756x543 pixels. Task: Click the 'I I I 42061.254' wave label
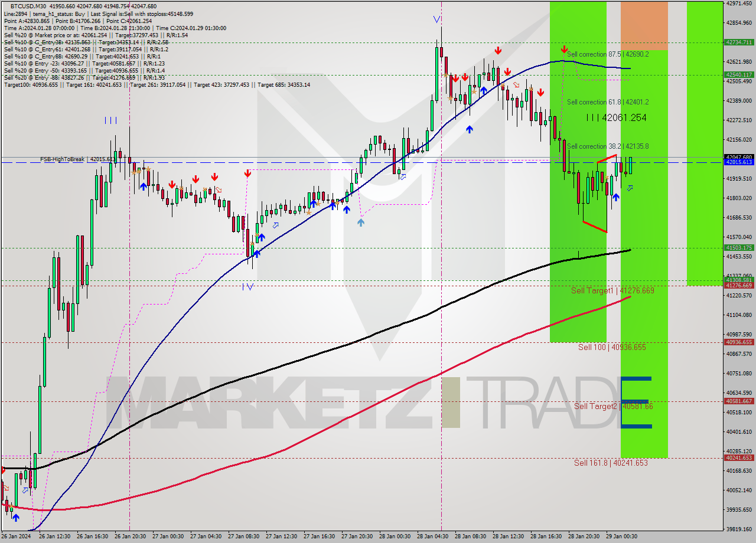tap(616, 118)
